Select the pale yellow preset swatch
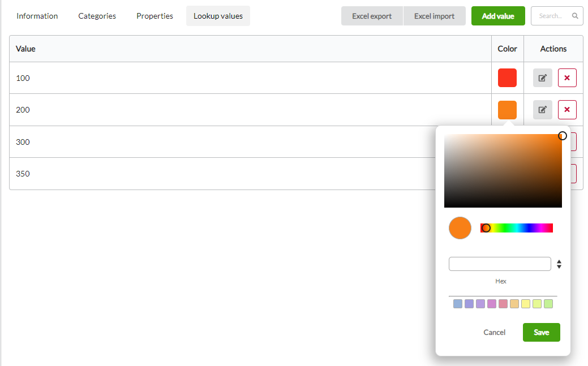Screen dimensions: 588x366 tap(526, 304)
